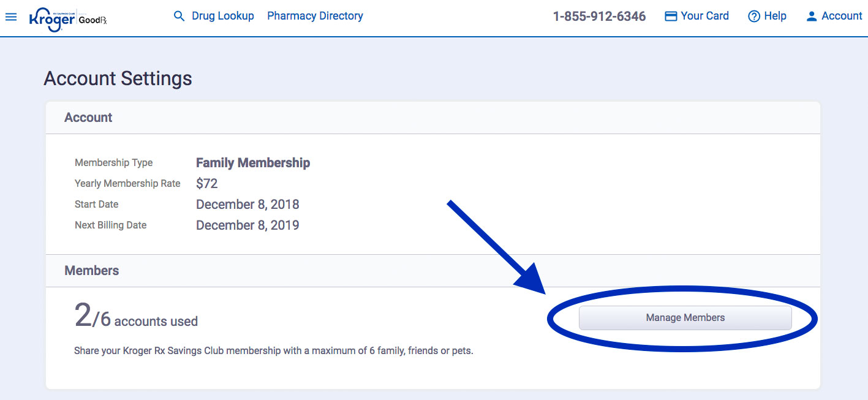Image resolution: width=868 pixels, height=400 pixels.
Task: Click the Account section header
Action: coord(88,118)
